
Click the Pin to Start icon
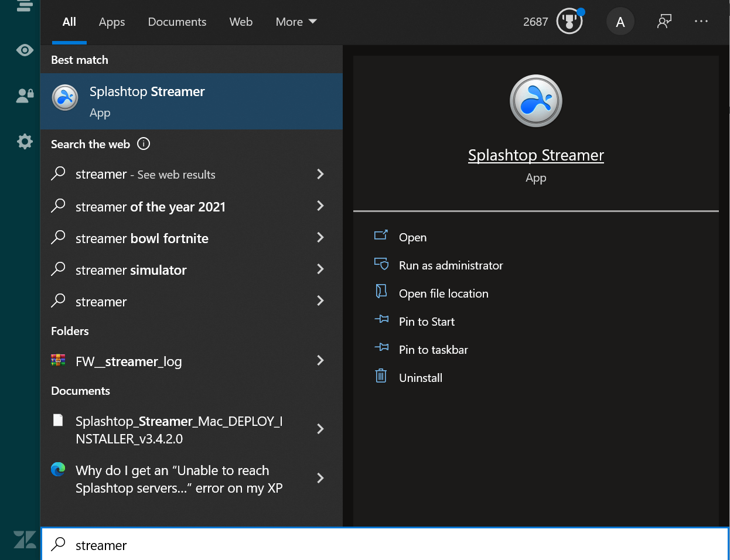click(381, 320)
